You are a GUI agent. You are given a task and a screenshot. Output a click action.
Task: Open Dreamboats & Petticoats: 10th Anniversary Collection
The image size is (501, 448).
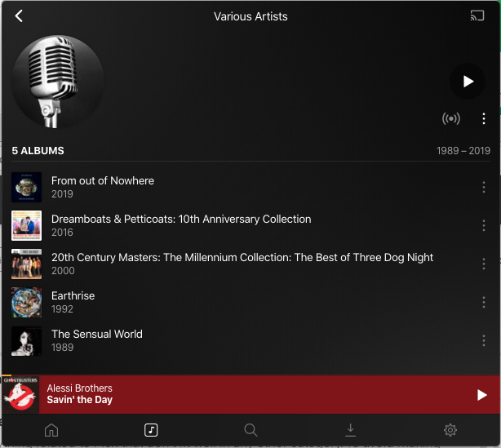(250, 225)
